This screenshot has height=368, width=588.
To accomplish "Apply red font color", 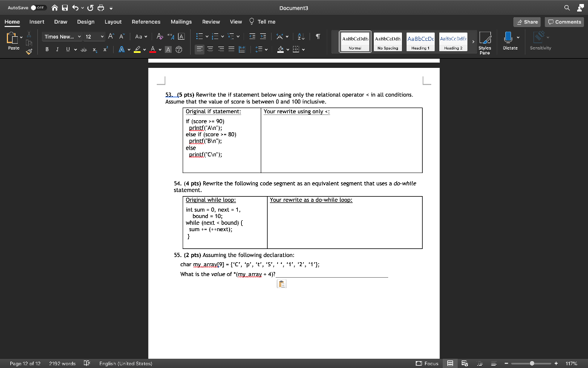I will [153, 49].
